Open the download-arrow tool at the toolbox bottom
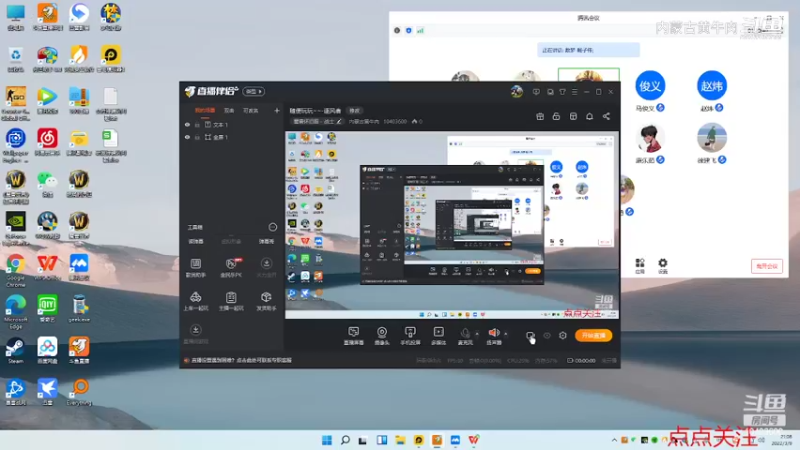The image size is (800, 450). [x=195, y=334]
